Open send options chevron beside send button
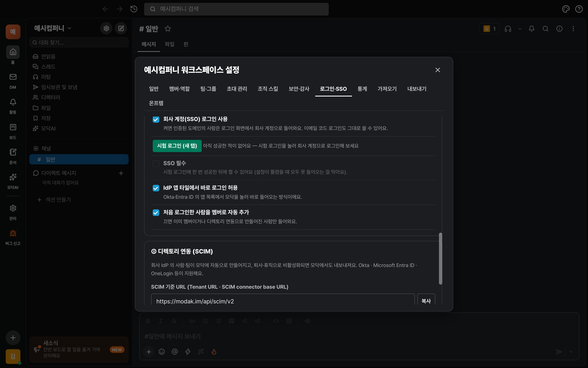This screenshot has height=368, width=588. pyautogui.click(x=571, y=352)
